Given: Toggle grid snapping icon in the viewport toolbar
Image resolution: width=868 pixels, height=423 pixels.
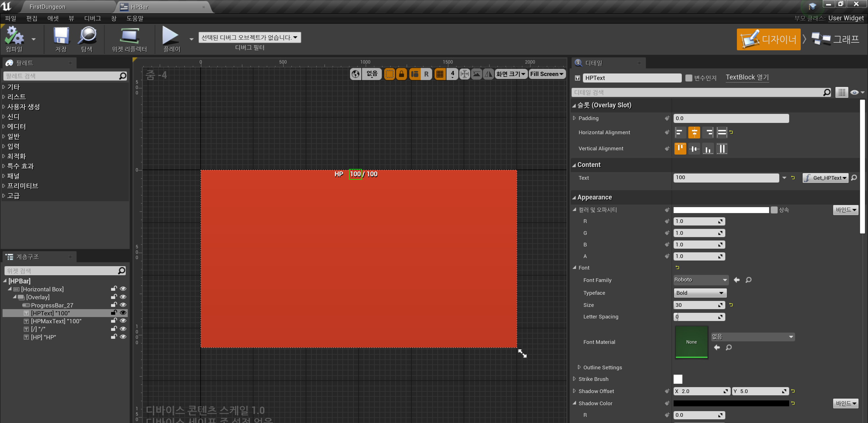Looking at the screenshot, I should pos(439,74).
